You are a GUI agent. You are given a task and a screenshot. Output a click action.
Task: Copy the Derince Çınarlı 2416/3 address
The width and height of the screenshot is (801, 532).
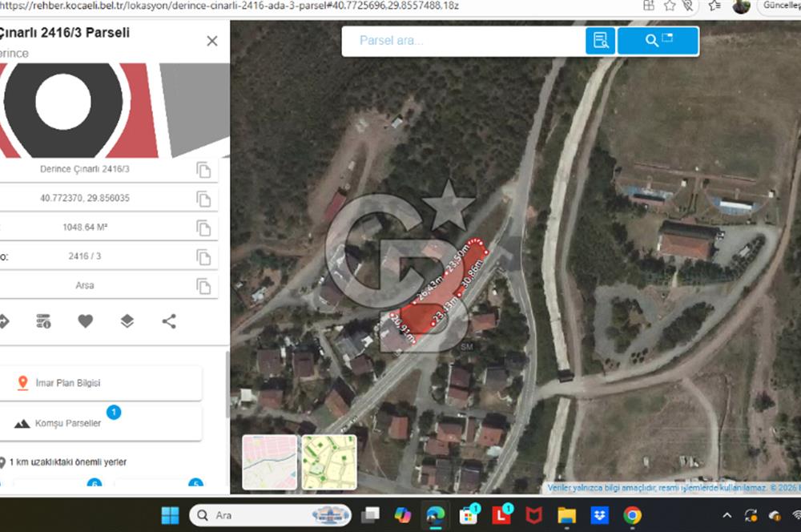(203, 170)
